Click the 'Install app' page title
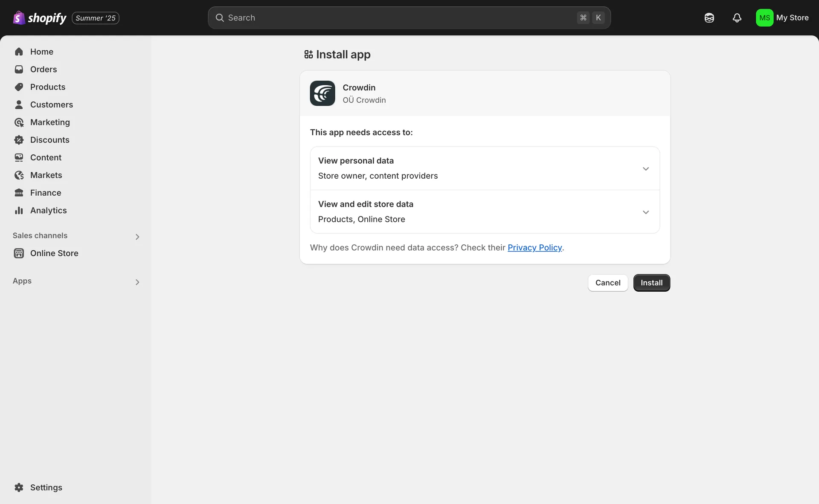 (x=343, y=55)
